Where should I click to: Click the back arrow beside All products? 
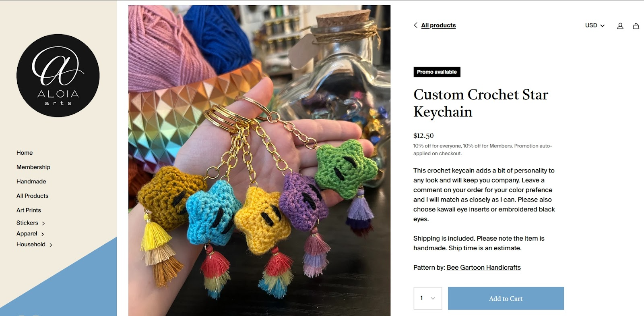[416, 25]
